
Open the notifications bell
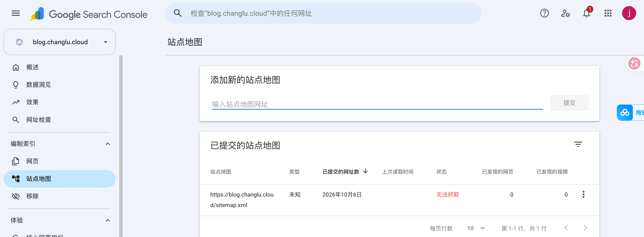tap(587, 13)
